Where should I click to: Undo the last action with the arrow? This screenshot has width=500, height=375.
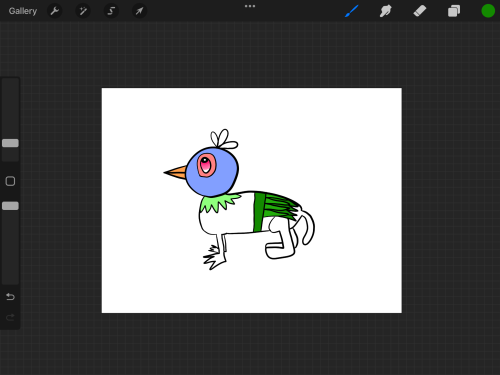coord(10,296)
